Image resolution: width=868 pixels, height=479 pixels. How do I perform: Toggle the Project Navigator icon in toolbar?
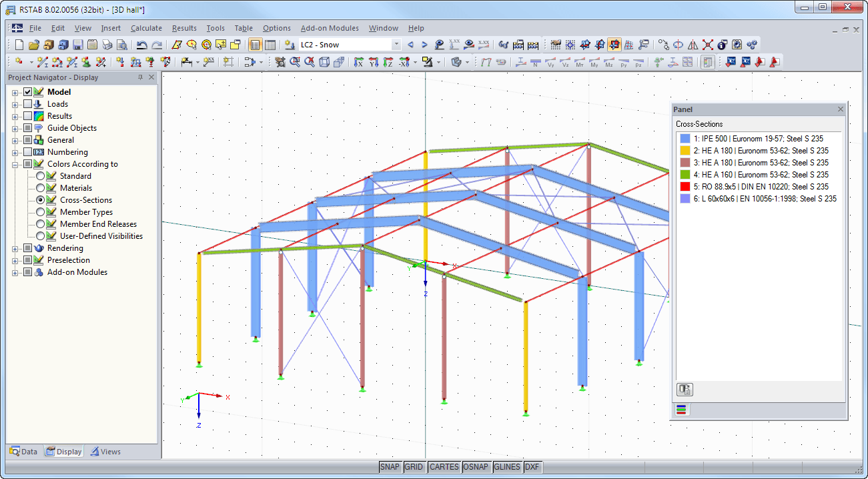click(x=255, y=45)
